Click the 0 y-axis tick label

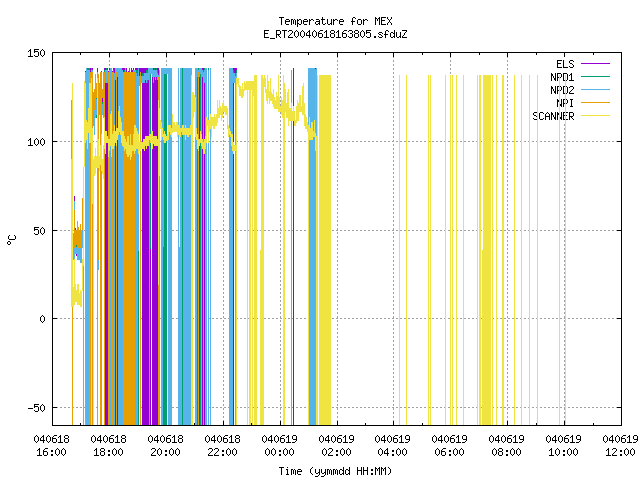tap(42, 319)
